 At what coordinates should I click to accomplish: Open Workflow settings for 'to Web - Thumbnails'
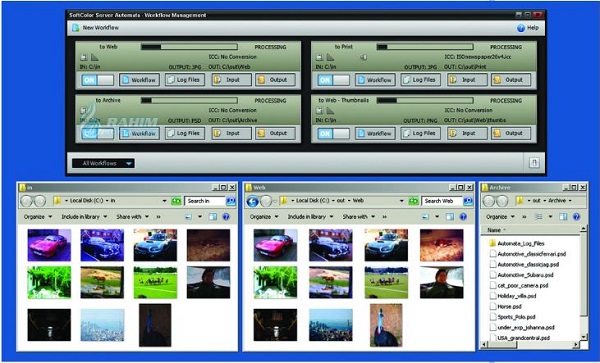(375, 133)
